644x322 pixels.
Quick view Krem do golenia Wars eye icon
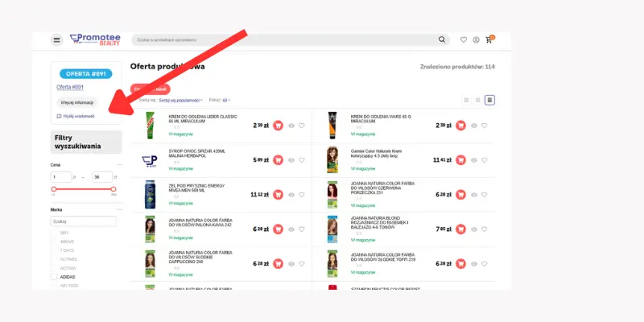tap(473, 126)
